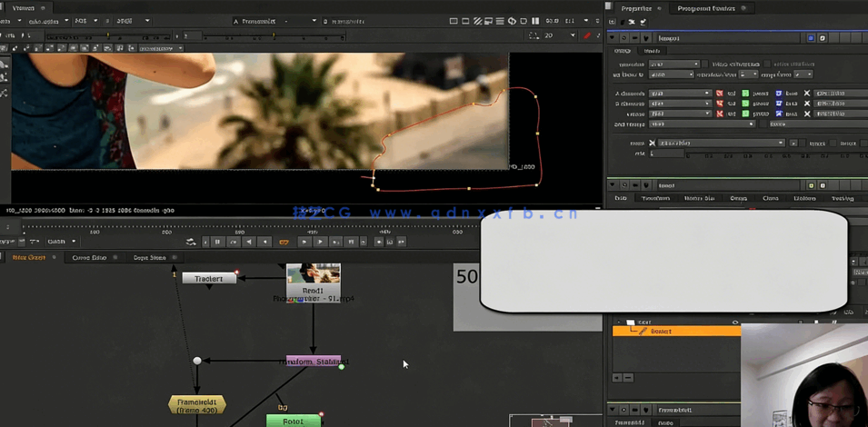Click the red channel toggle for A channels

[720, 93]
